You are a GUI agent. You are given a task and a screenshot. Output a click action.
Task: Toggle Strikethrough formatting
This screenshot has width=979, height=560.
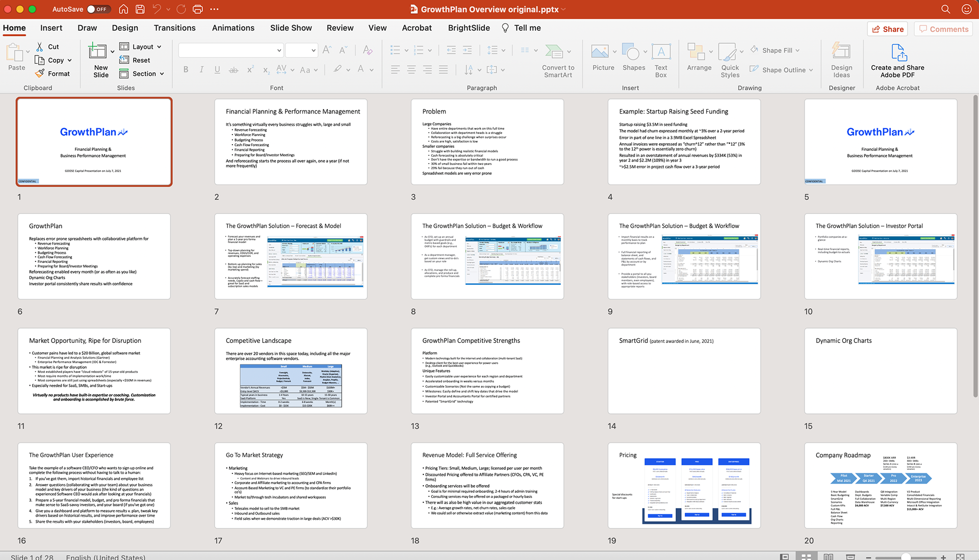click(x=233, y=69)
